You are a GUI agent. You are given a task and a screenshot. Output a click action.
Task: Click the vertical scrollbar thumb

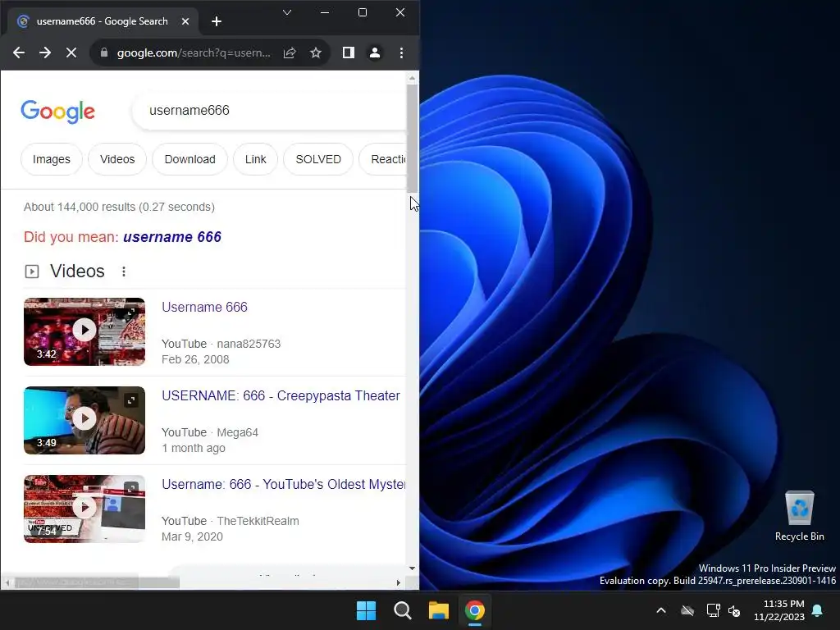point(412,138)
